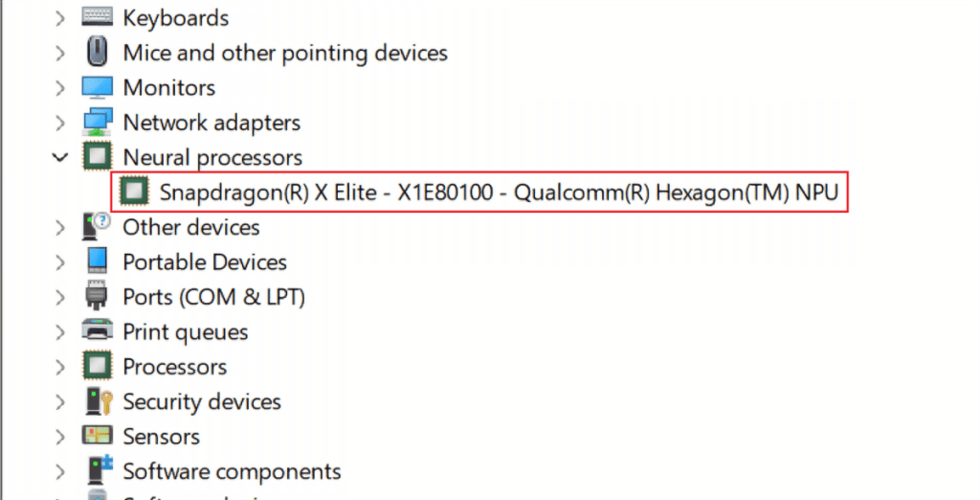980x500 pixels.
Task: Click the Ports (COM & LPT) icon
Action: 98,297
